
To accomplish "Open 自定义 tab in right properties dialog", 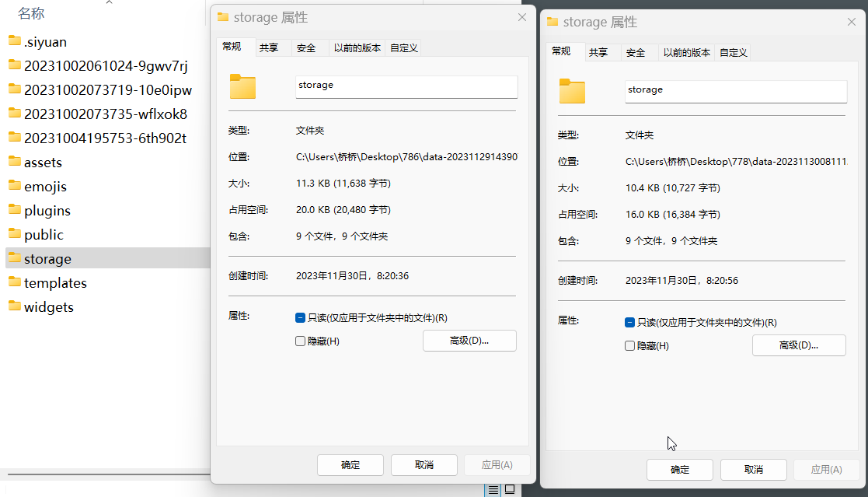I will point(733,53).
